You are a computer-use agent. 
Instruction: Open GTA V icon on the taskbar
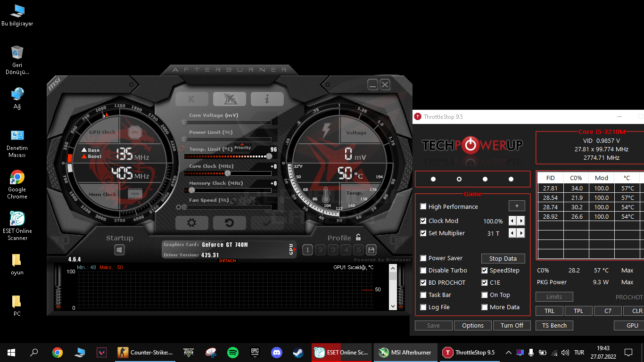pos(189,352)
